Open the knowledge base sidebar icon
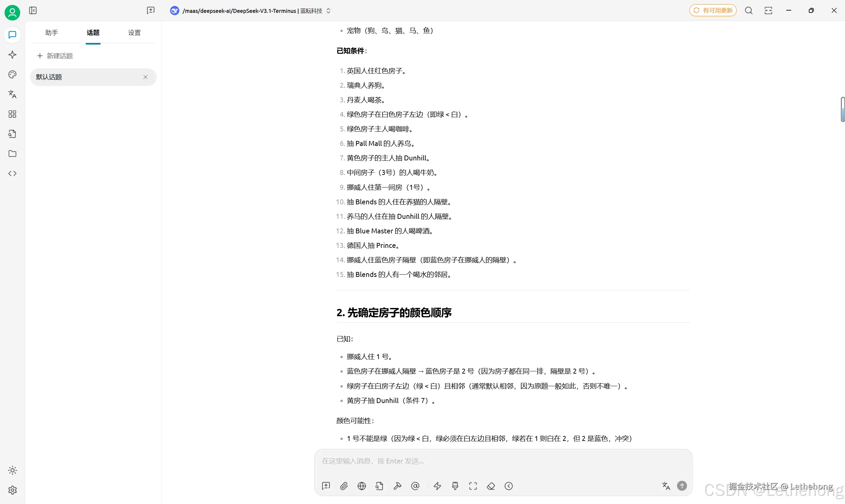This screenshot has height=504, width=845. (12, 134)
